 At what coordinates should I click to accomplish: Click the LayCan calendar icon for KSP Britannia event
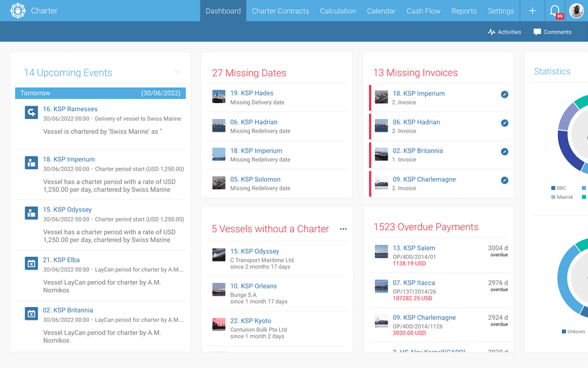(31, 314)
